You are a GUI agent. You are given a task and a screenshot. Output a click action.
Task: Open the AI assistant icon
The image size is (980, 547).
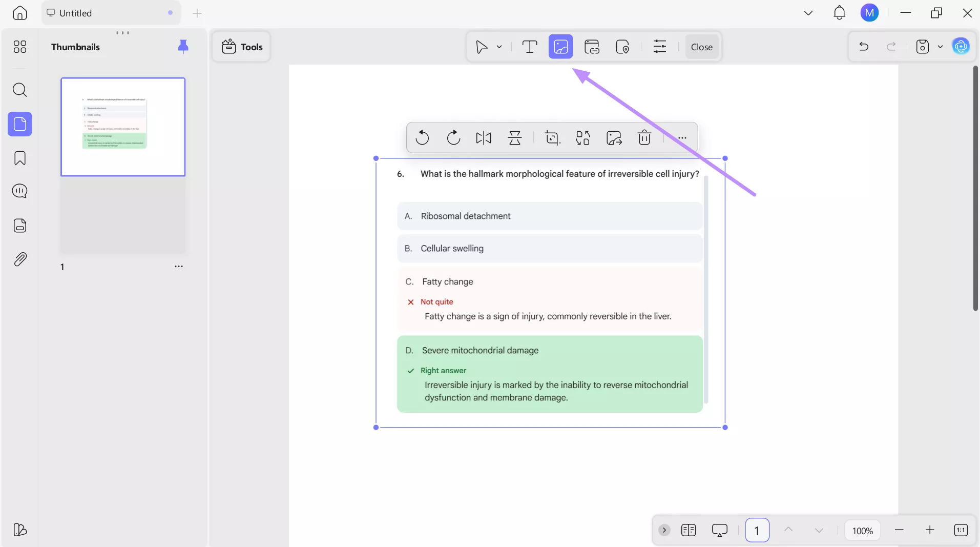pos(961,47)
